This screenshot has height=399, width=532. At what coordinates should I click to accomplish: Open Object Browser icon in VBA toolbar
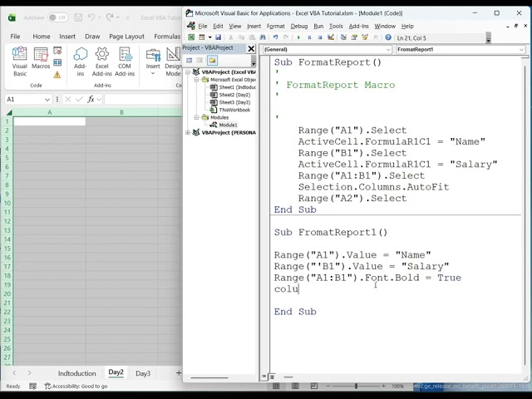365,37
